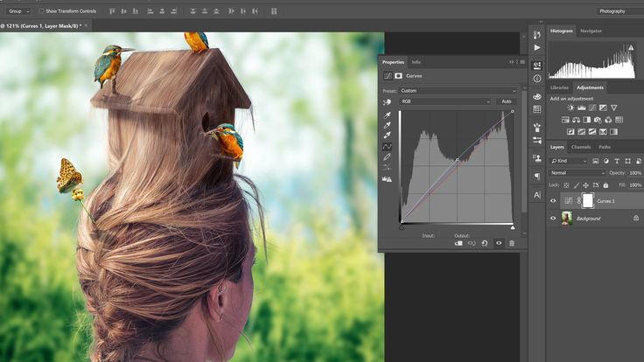
Task: Open the Photography workspace dropdown
Action: click(620, 11)
